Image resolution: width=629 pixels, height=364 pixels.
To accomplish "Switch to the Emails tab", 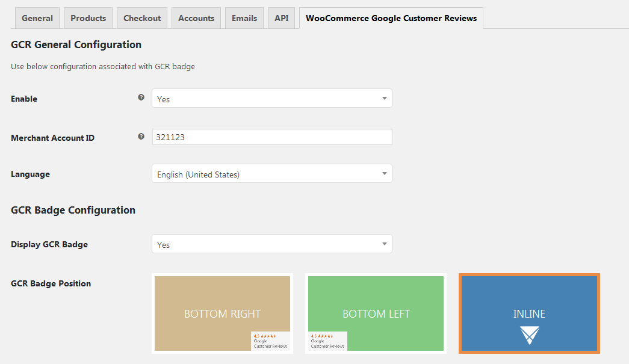I will (x=244, y=18).
